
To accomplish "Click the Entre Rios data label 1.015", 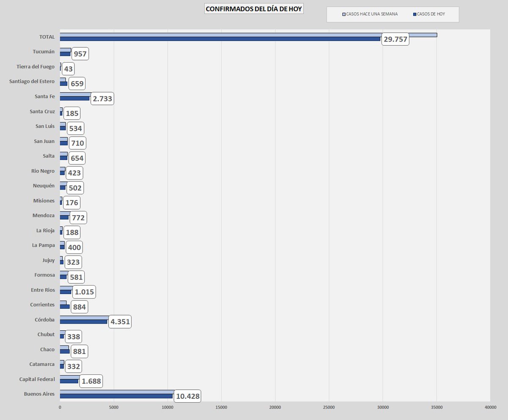I will 83,292.
